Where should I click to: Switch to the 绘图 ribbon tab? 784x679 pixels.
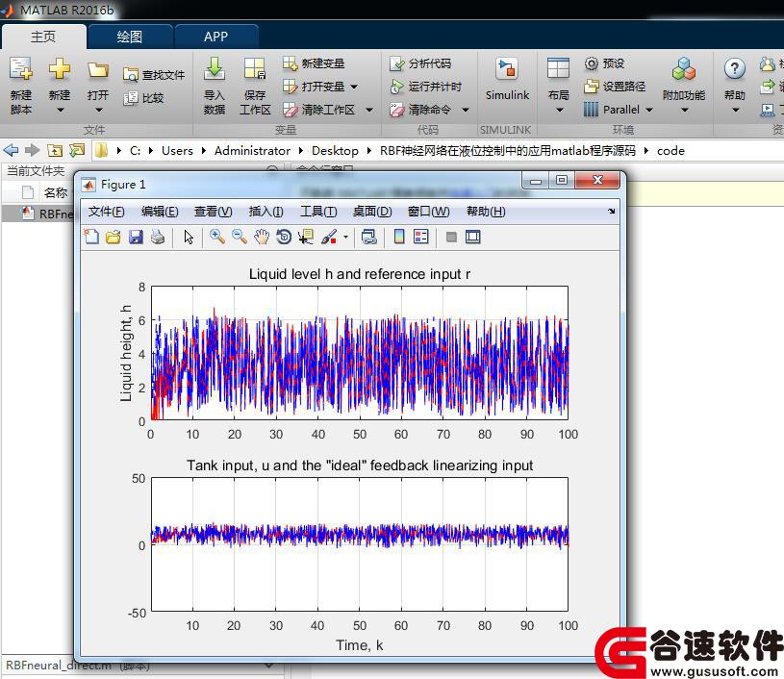coord(130,37)
